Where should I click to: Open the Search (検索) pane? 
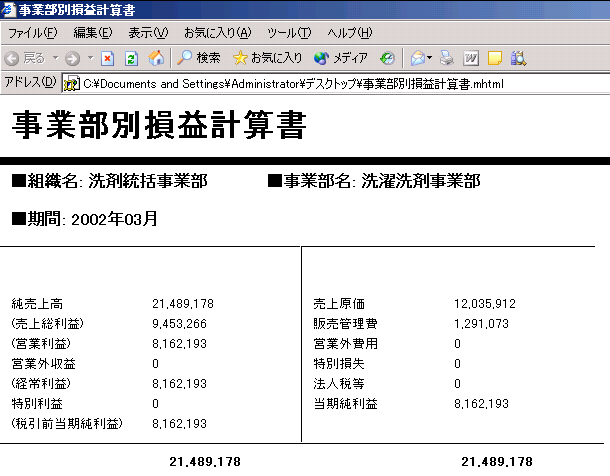199,58
